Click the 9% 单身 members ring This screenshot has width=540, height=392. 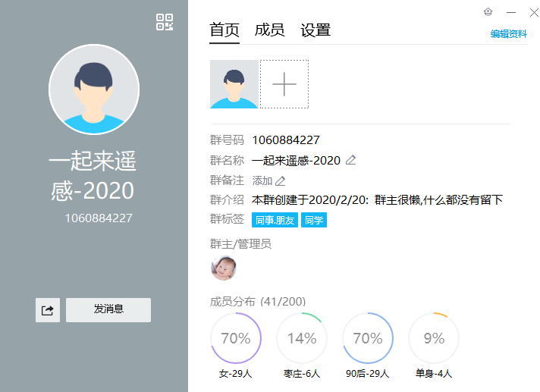(434, 338)
